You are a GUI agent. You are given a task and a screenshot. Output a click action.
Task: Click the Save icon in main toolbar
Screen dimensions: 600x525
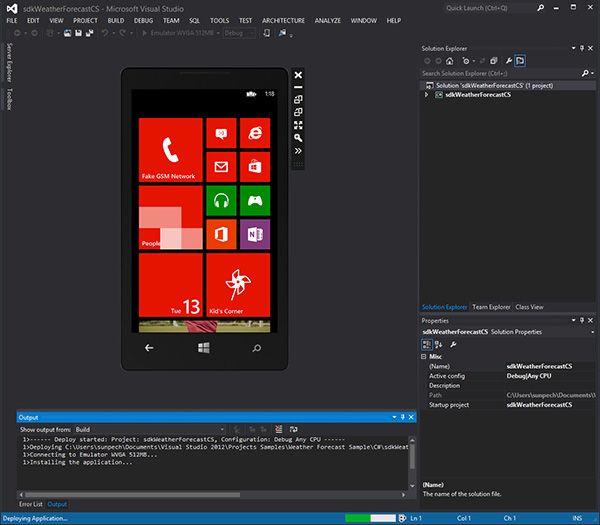point(78,33)
